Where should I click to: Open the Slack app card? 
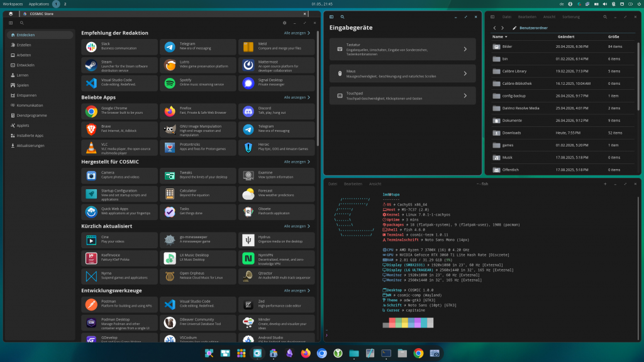pyautogui.click(x=119, y=47)
